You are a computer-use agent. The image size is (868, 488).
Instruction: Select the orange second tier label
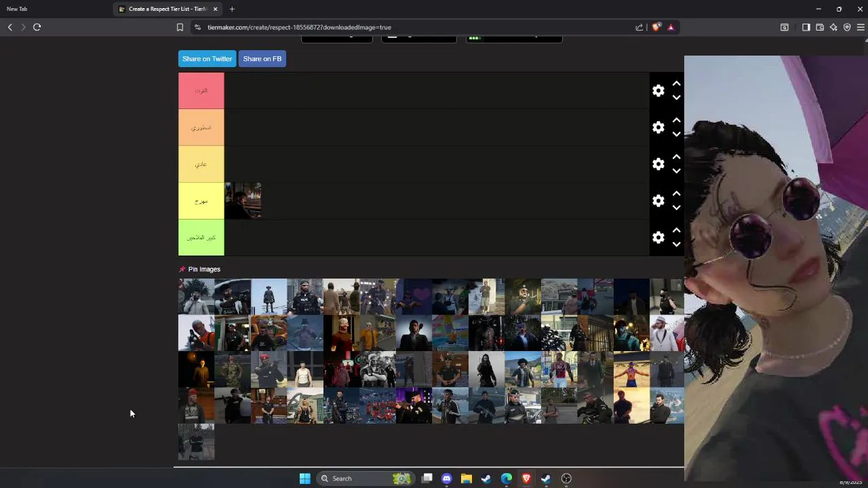tap(201, 127)
